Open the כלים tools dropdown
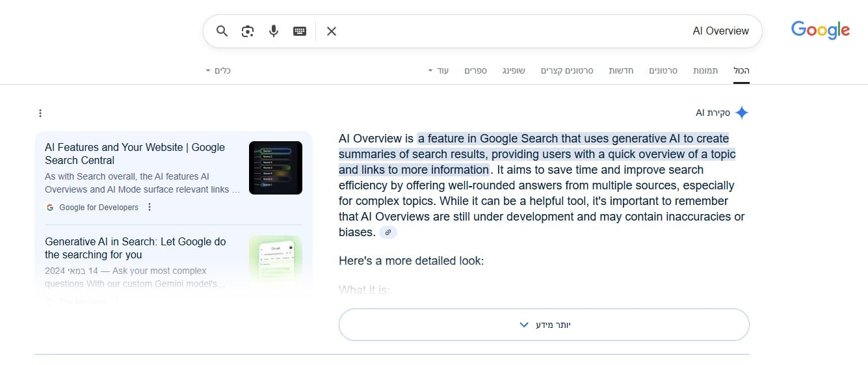Viewport: 868px width, 365px height. [x=218, y=70]
